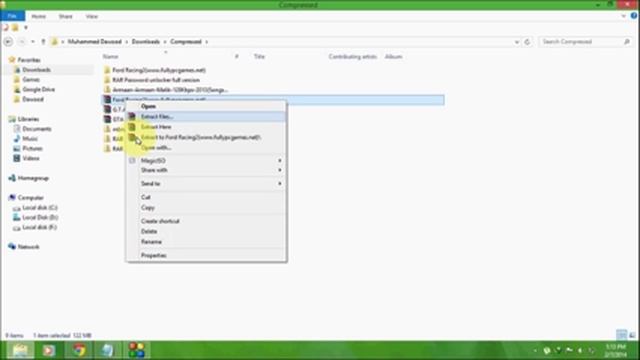Choose Open in context menu
Viewport: 640px width, 360px height.
[206, 106]
